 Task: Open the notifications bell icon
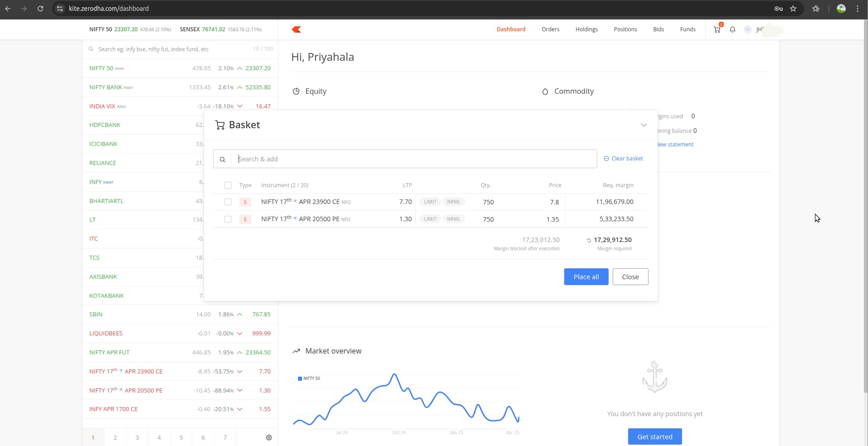[732, 29]
